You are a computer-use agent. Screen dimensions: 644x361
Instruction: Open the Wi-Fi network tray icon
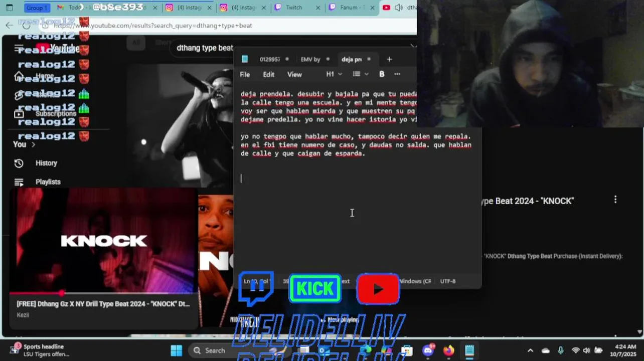click(x=575, y=350)
